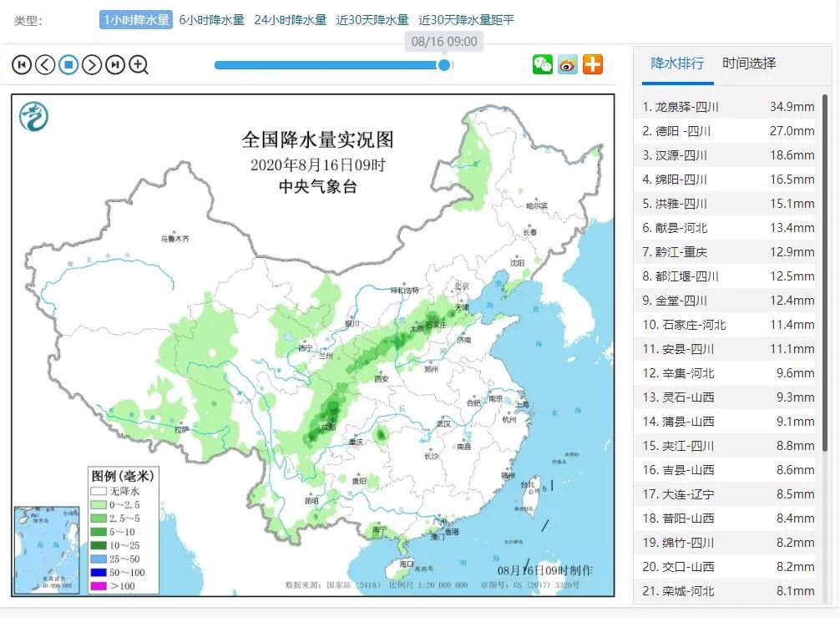The width and height of the screenshot is (840, 617).
Task: Click the 2.5~5 legend swatch
Action: pos(99,518)
